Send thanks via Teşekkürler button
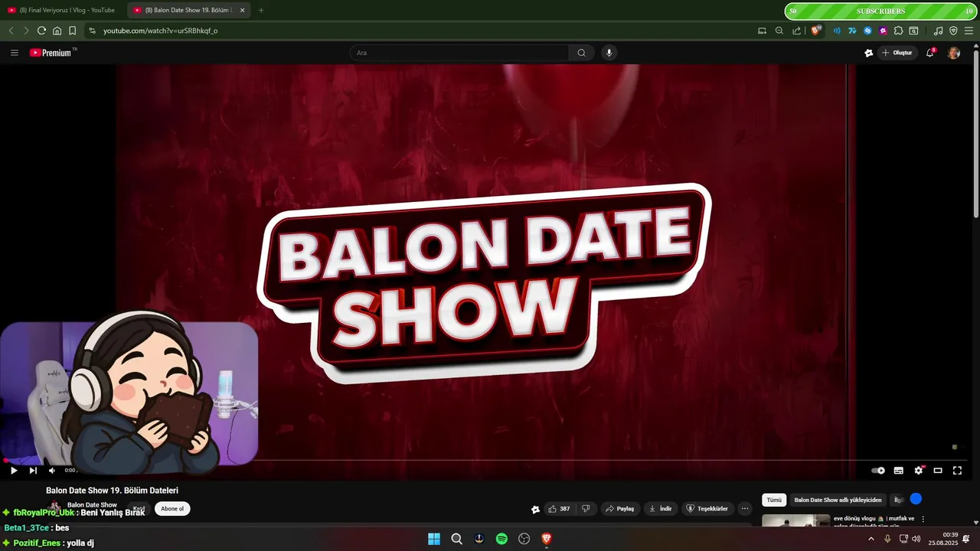The image size is (980, 551). 707,509
